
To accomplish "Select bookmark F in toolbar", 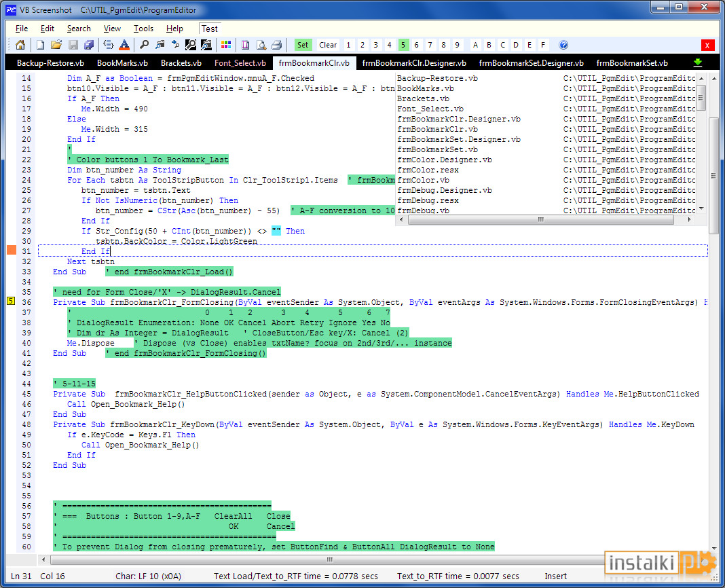I will 543,45.
